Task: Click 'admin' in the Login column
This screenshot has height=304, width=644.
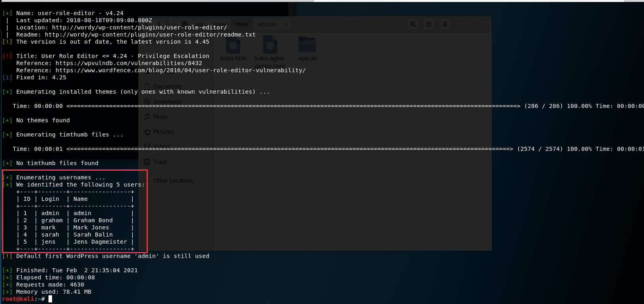Action: (50, 213)
